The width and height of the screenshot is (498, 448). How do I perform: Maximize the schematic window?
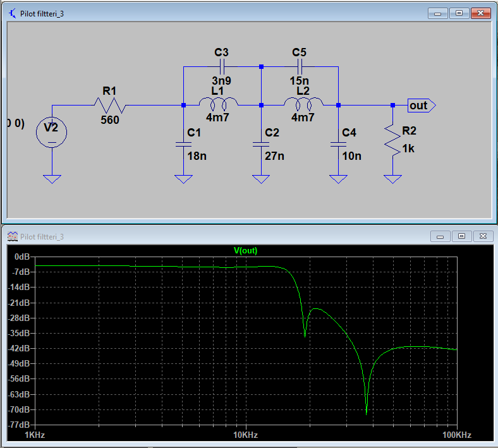coord(459,13)
